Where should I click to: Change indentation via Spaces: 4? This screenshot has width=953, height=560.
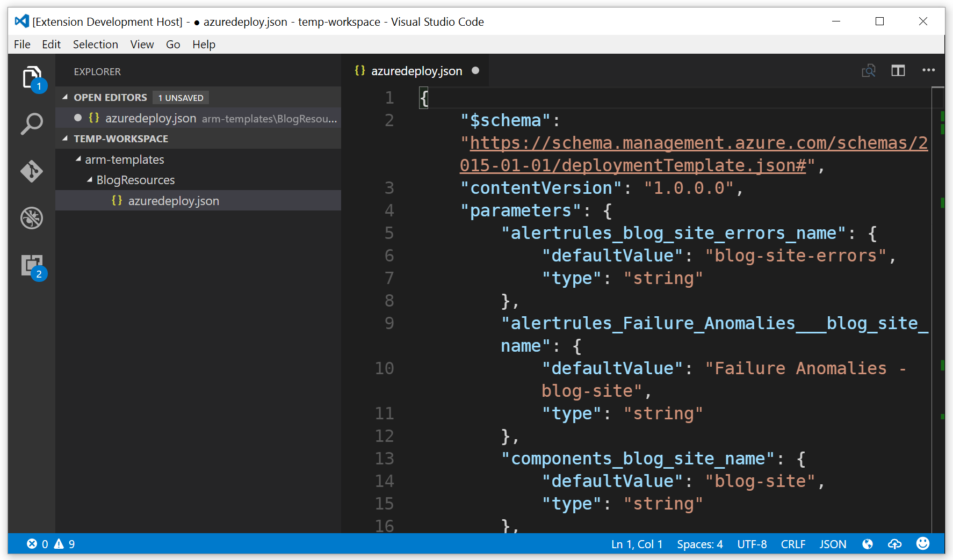click(x=699, y=544)
